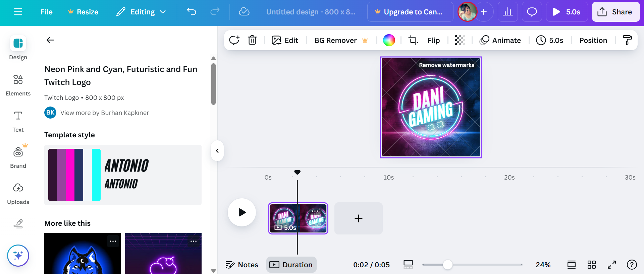Follow View more by Burhan Kapkıner link
The width and height of the screenshot is (644, 274).
[x=105, y=113]
